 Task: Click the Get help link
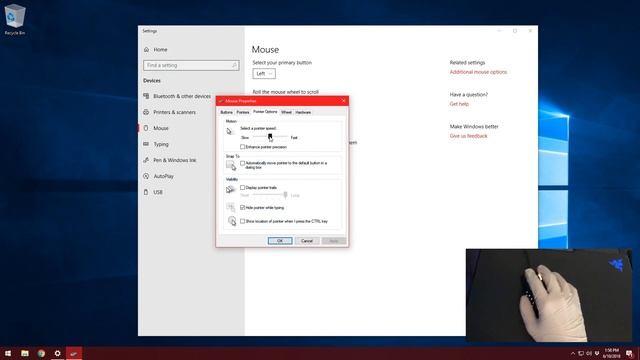459,104
